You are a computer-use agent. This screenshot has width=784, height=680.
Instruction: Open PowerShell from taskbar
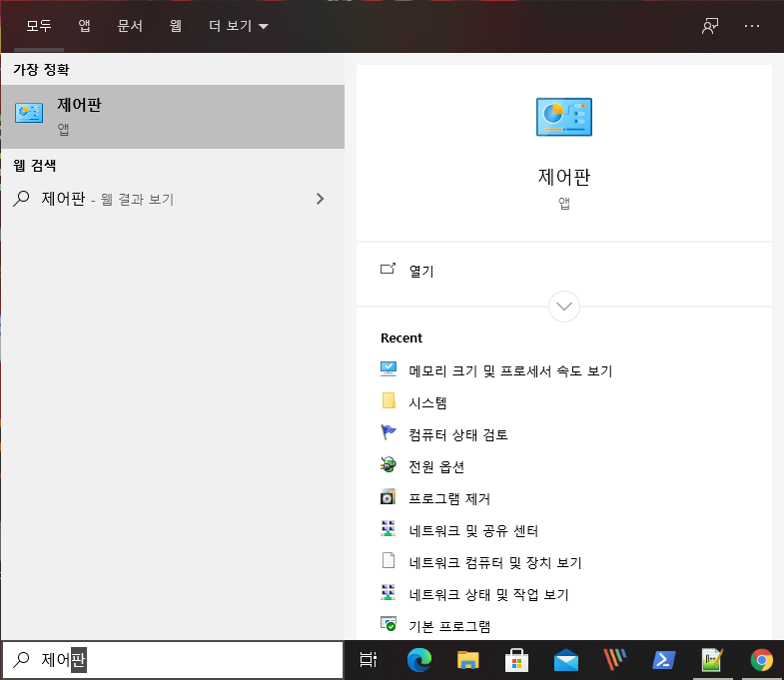[x=664, y=660]
